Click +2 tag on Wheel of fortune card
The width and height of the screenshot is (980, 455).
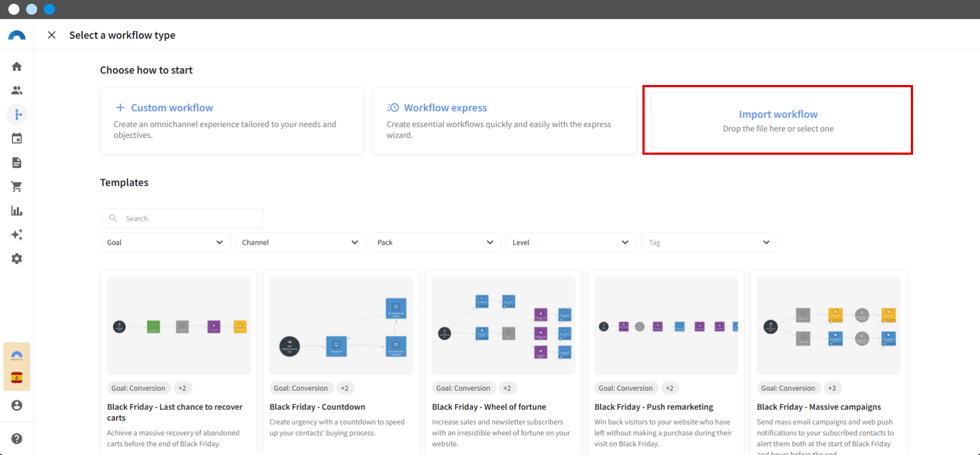point(507,388)
